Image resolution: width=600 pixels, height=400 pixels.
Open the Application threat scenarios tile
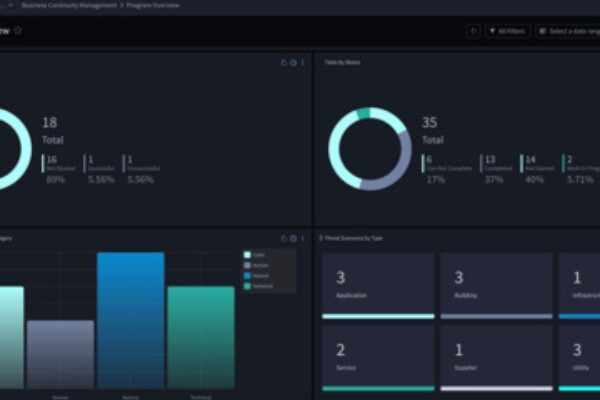tap(378, 285)
